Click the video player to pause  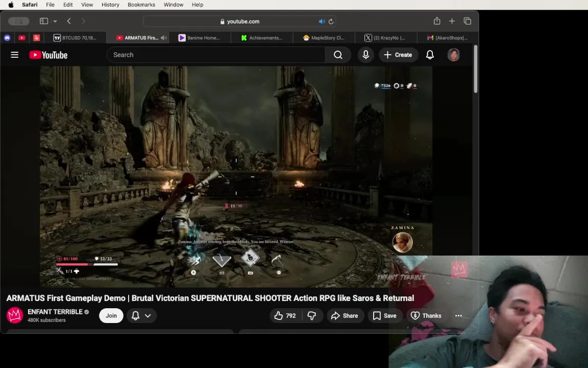(236, 176)
